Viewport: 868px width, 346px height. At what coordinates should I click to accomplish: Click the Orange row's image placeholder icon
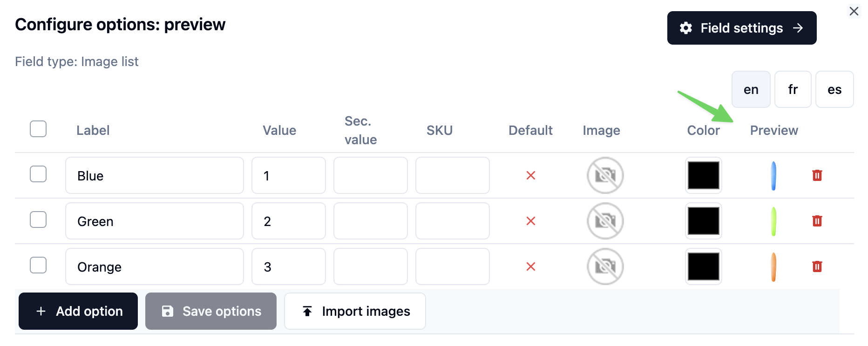click(604, 266)
